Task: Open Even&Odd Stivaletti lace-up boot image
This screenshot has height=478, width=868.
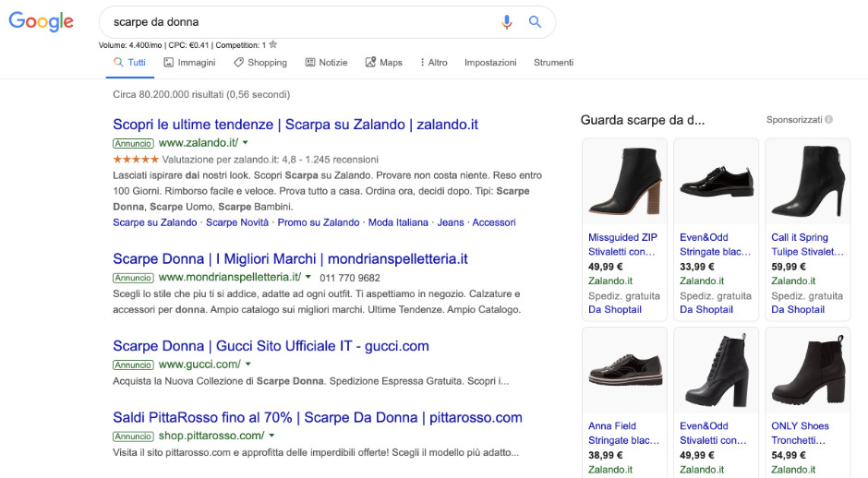Action: pos(716,370)
